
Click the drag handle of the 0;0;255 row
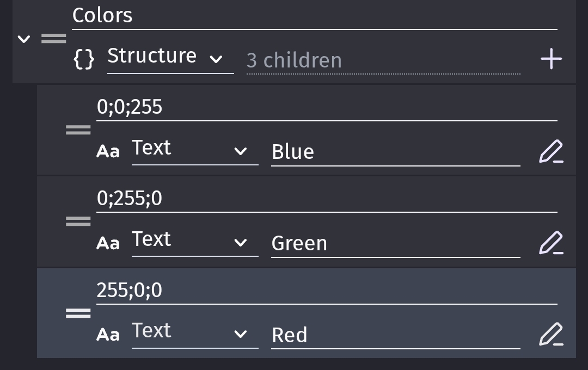point(78,130)
